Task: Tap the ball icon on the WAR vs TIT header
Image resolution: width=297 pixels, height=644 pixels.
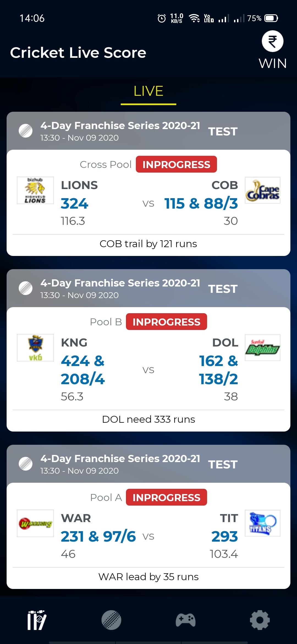Action: (26, 464)
